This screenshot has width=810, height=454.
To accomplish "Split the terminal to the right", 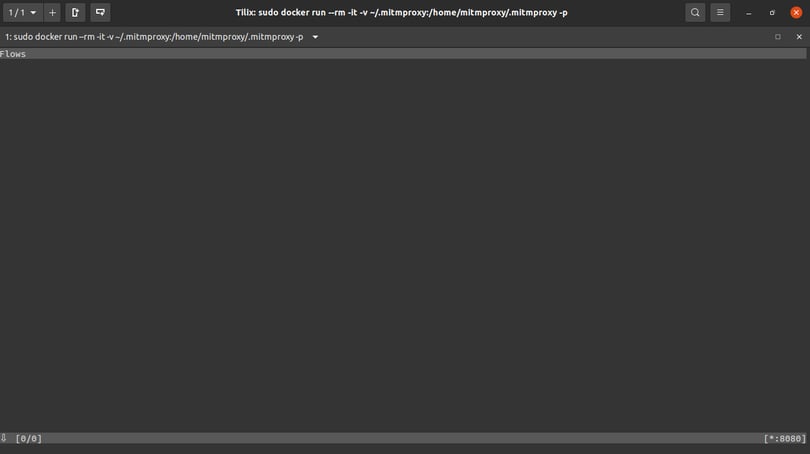I will tap(75, 12).
